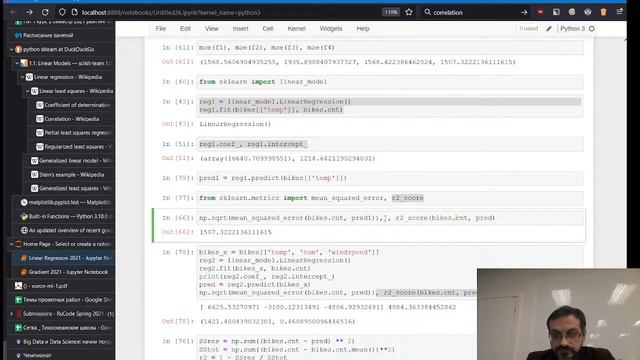640x360 pixels.
Task: Collapse the 'python sklearn at DuckDuckGo' tab group
Action: (x=11, y=49)
